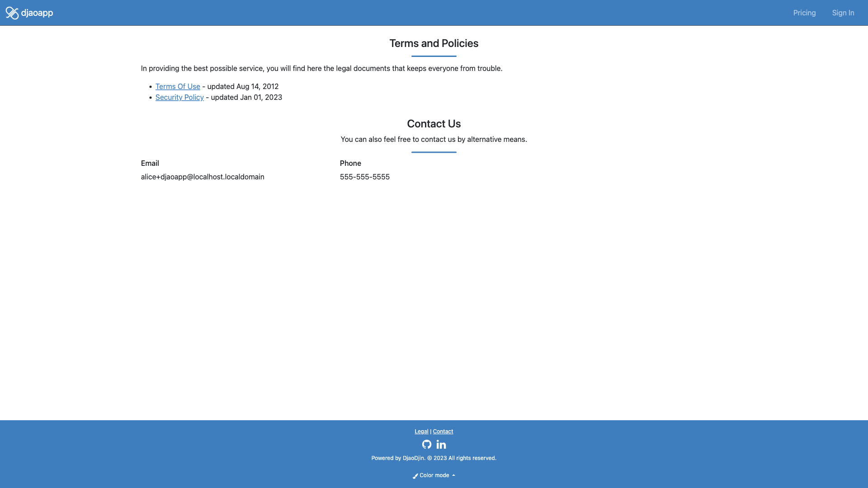Click 'updated Aug 14, 2012' text

point(243,86)
